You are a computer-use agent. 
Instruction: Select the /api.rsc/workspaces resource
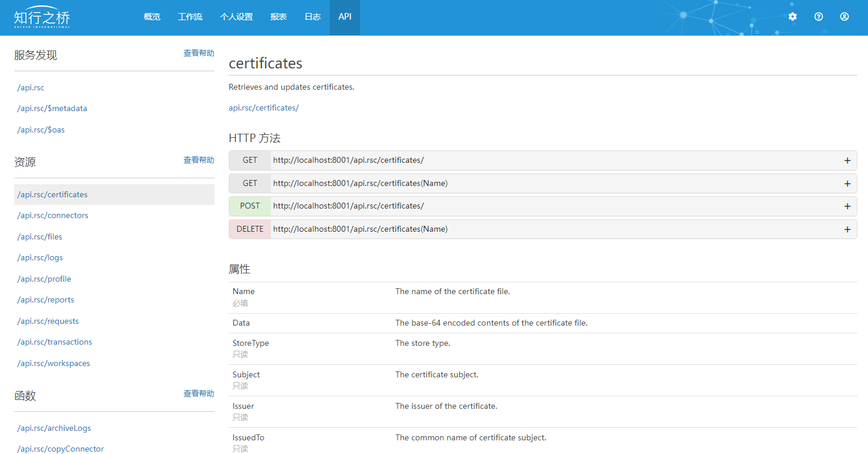click(x=53, y=363)
